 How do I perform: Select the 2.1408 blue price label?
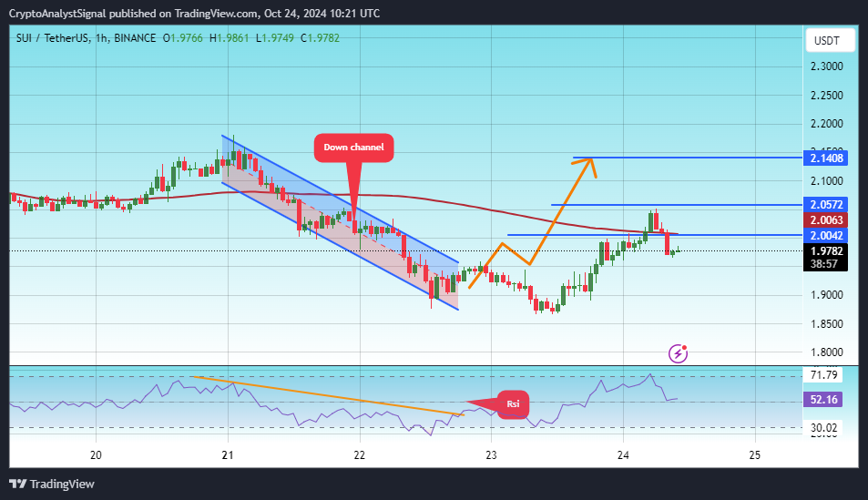826,158
